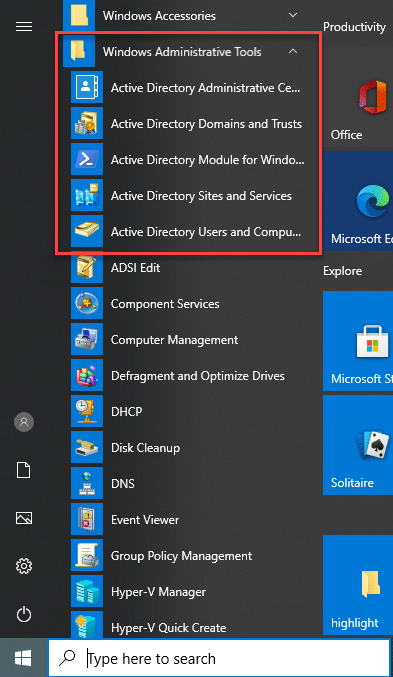Select the Disk Cleanup label
The width and height of the screenshot is (393, 677).
click(146, 448)
